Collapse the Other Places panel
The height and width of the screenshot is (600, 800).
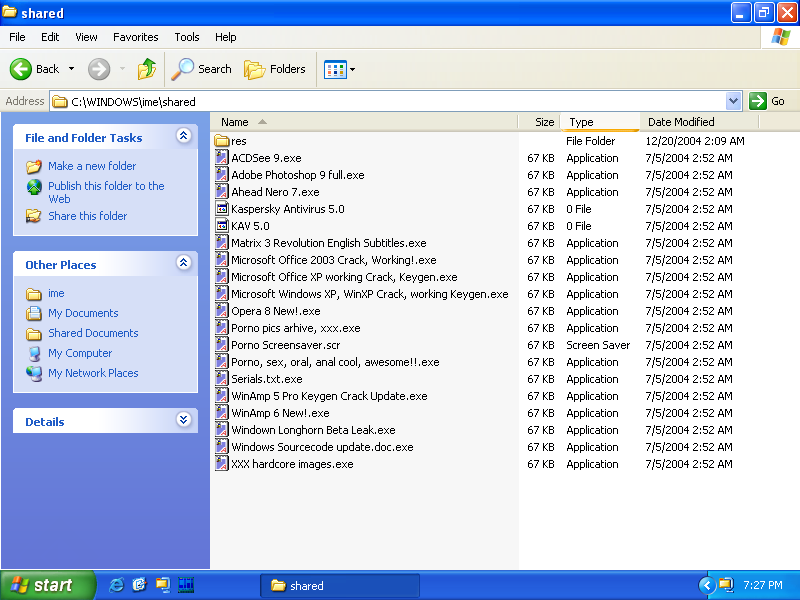point(184,262)
